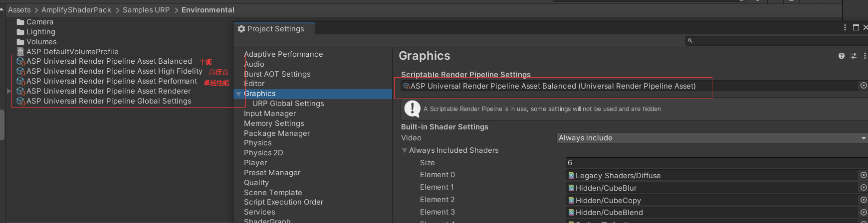Click the Lighting folder icon
Image resolution: width=868 pixels, height=223 pixels.
pyautogui.click(x=20, y=32)
